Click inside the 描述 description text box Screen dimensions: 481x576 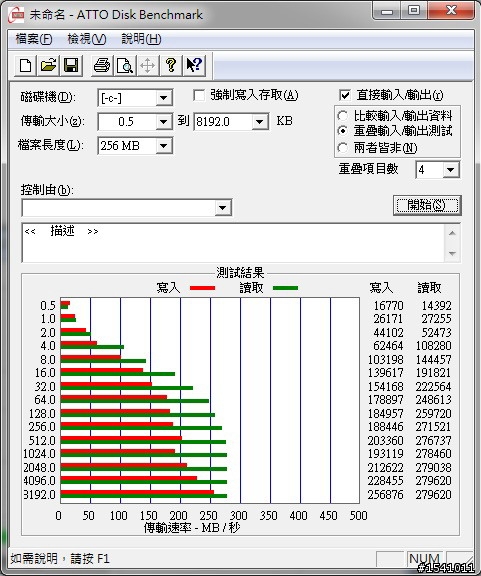coord(233,243)
